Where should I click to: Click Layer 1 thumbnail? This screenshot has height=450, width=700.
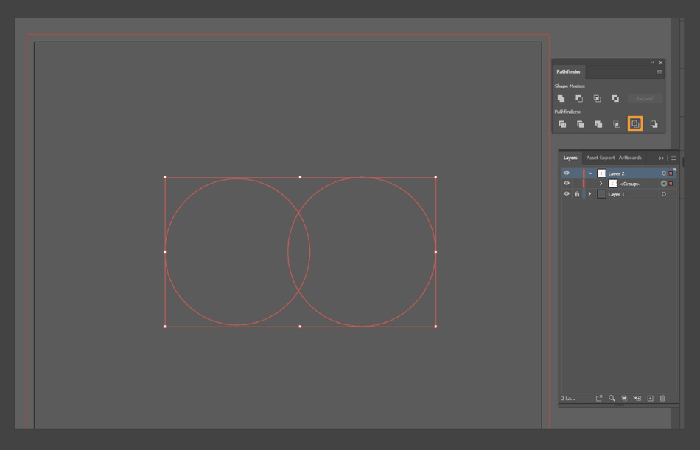click(x=601, y=194)
